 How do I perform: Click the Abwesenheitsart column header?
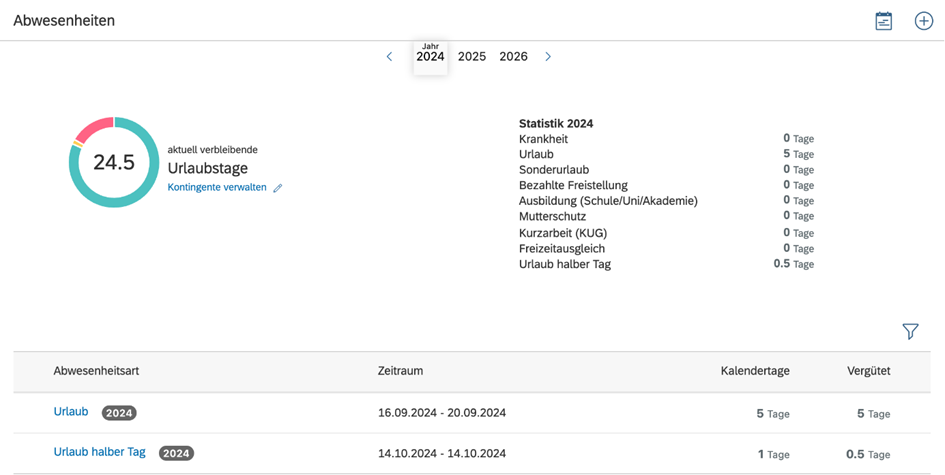tap(96, 371)
